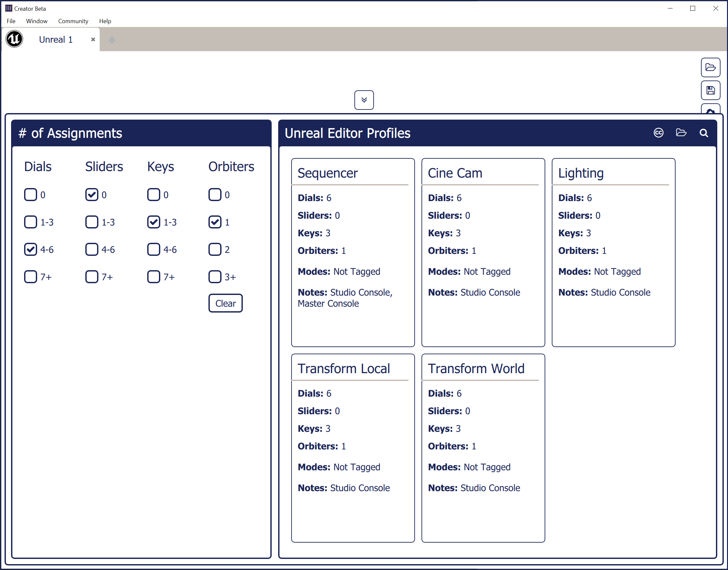Open the Lighting profile card
The width and height of the screenshot is (728, 570).
614,252
